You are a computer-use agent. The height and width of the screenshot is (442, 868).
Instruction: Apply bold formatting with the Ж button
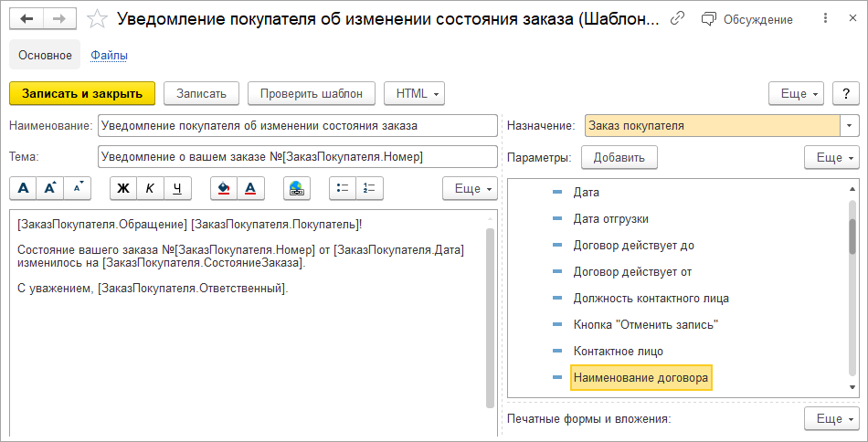pyautogui.click(x=123, y=188)
